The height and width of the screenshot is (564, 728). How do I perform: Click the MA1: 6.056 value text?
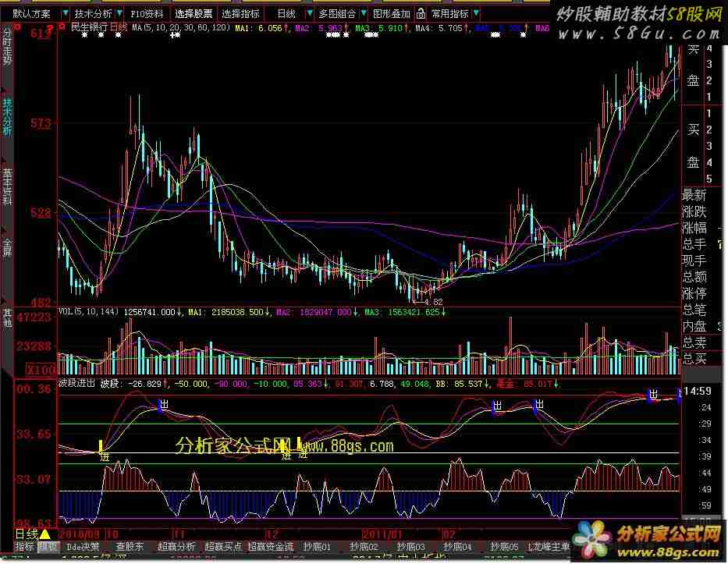point(258,28)
